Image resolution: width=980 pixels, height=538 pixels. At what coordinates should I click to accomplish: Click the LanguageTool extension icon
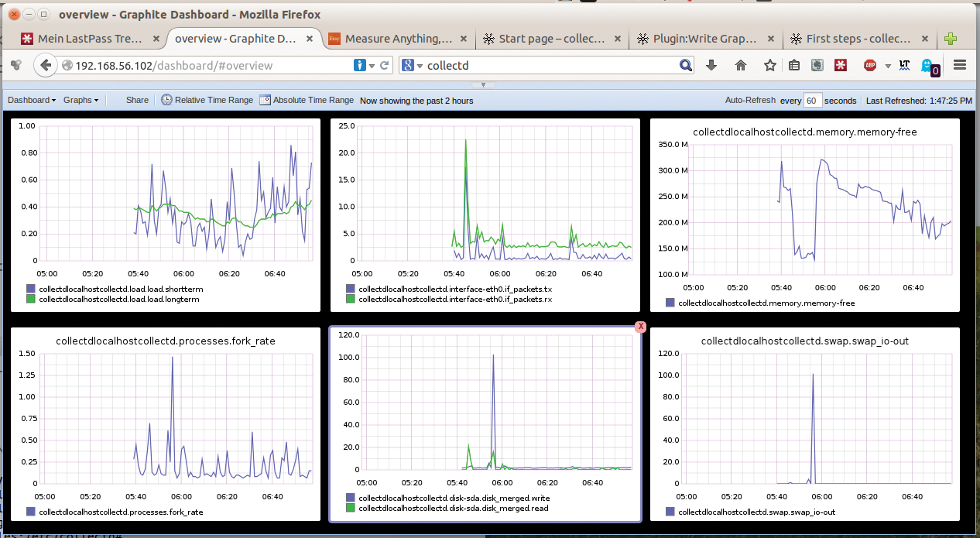(x=904, y=65)
